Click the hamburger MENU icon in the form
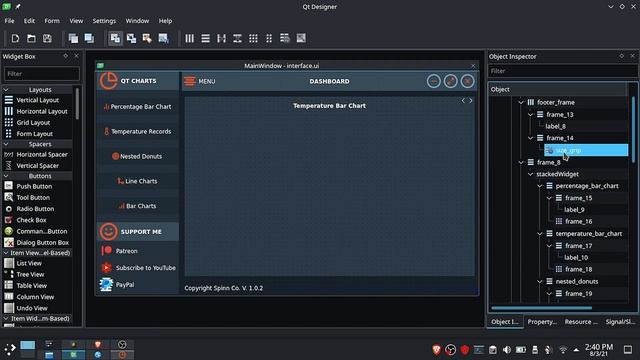 pyautogui.click(x=189, y=81)
